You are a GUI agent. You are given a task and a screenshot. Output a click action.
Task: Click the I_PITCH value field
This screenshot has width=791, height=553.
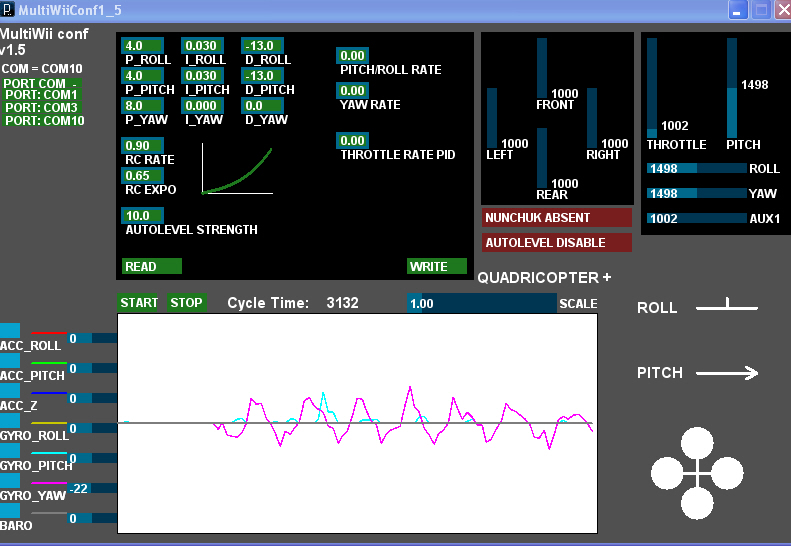(x=202, y=76)
